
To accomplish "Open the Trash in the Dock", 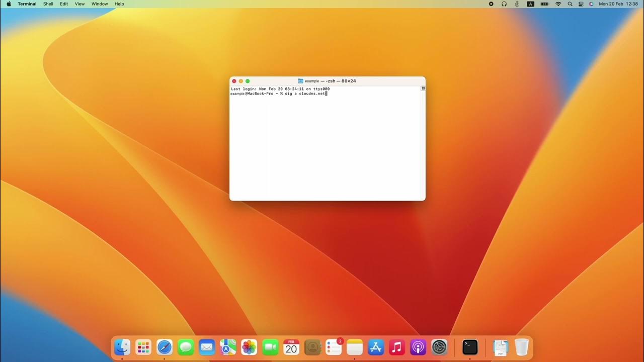I will [522, 347].
